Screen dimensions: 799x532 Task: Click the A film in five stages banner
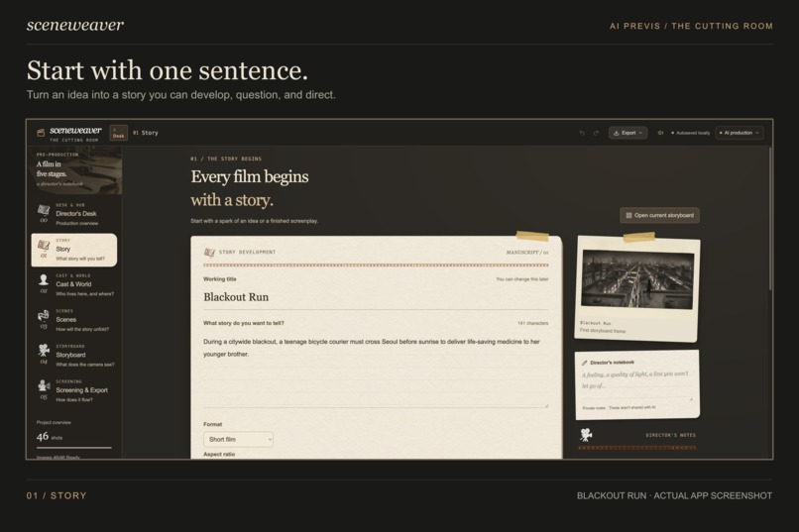(76, 170)
